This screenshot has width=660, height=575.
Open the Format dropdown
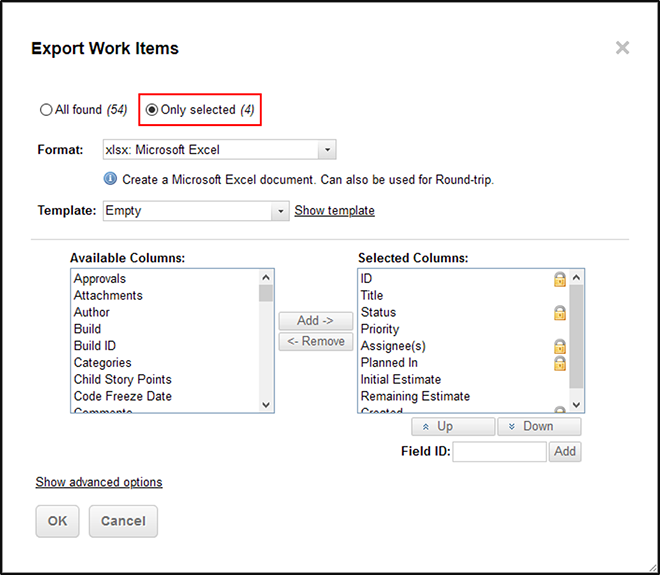click(x=327, y=150)
